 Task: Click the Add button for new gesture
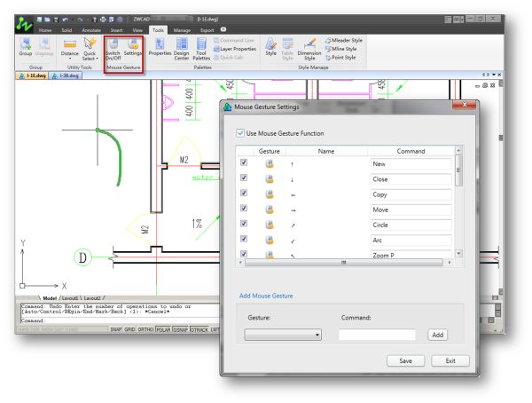pyautogui.click(x=437, y=335)
